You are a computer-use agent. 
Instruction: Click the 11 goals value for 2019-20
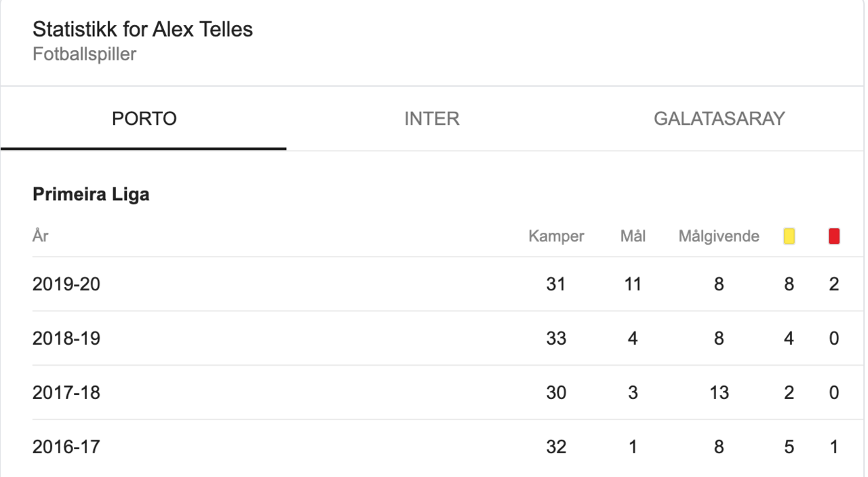click(633, 284)
